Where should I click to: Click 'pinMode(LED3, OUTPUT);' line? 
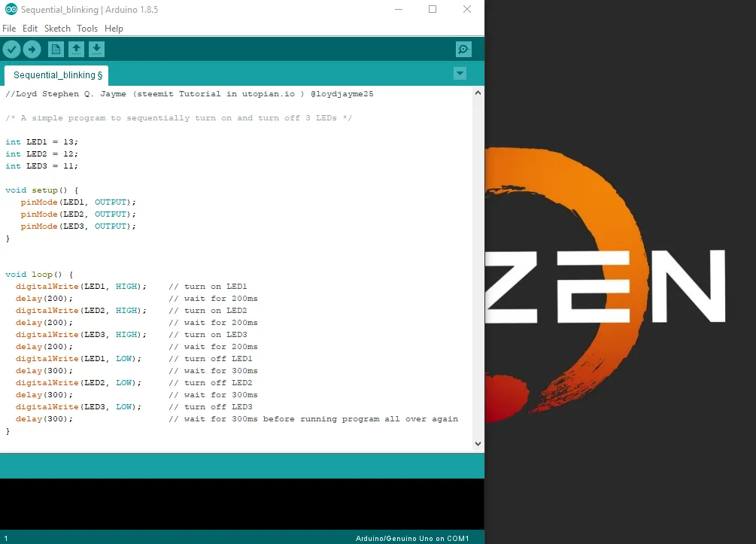point(78,226)
